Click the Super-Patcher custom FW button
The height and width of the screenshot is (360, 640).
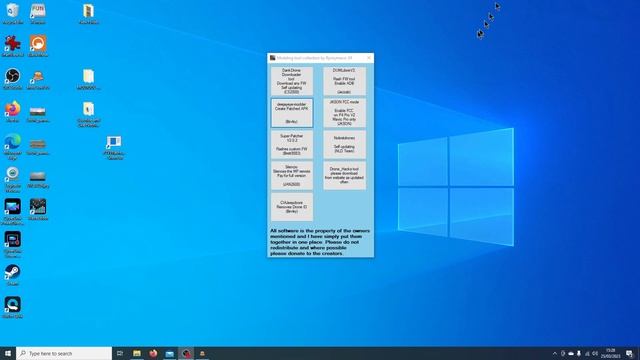click(x=291, y=144)
